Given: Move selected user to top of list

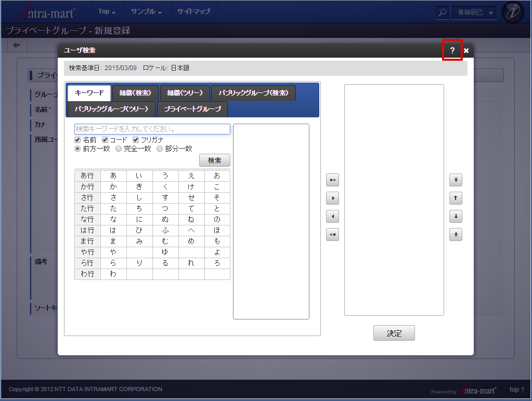Looking at the screenshot, I should point(455,180).
